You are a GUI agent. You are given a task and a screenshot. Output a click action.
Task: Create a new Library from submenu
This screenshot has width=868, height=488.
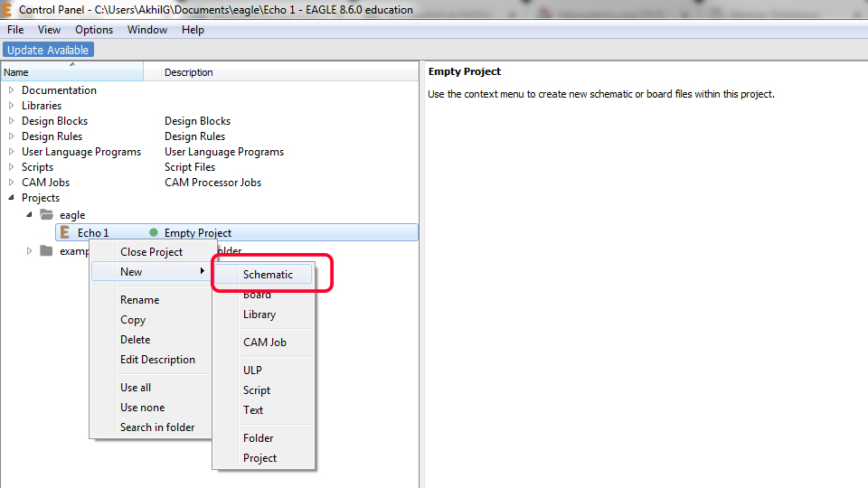(263, 314)
